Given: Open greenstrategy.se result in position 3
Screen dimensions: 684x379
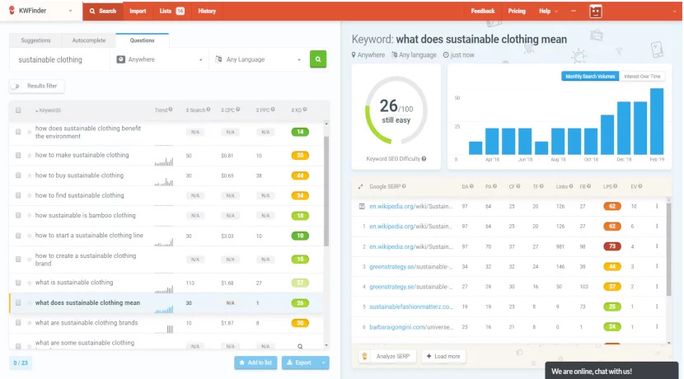Looking at the screenshot, I should [x=410, y=266].
